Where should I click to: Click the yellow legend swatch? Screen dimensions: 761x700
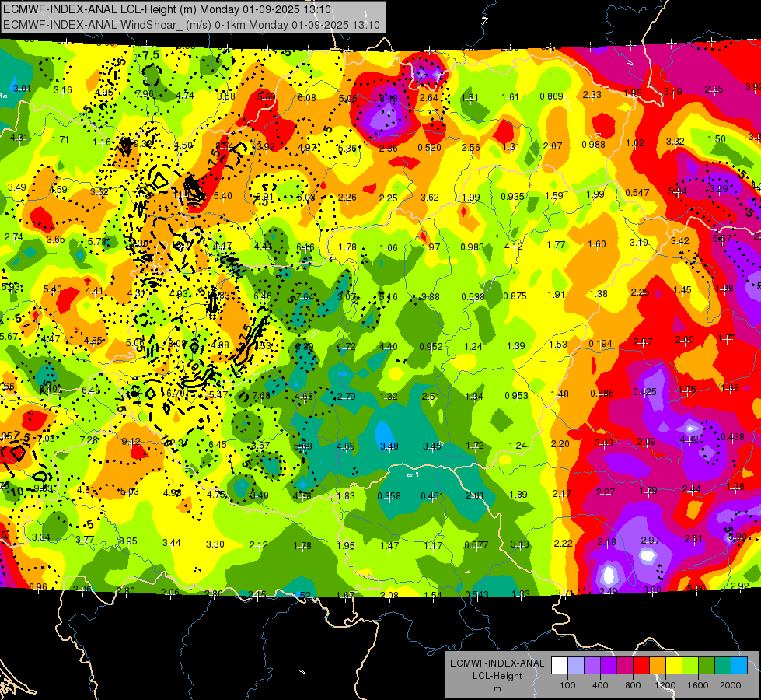coord(674,666)
